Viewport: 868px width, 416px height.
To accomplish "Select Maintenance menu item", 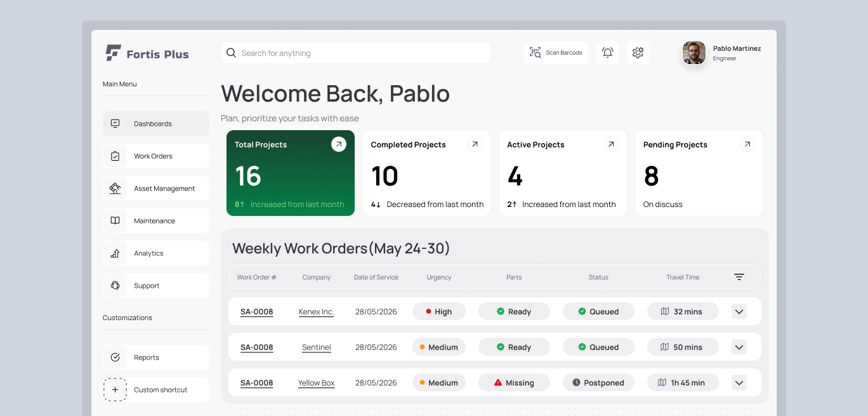I will (156, 221).
